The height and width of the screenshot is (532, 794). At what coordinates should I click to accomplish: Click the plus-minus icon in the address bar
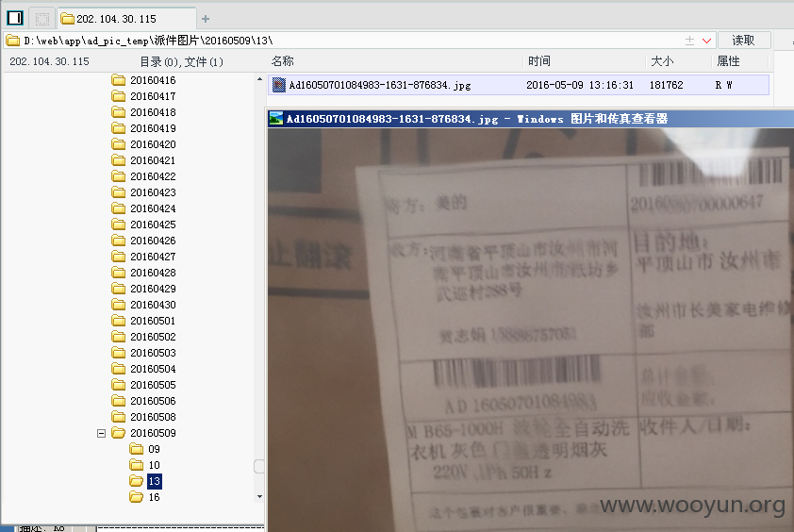(x=689, y=41)
